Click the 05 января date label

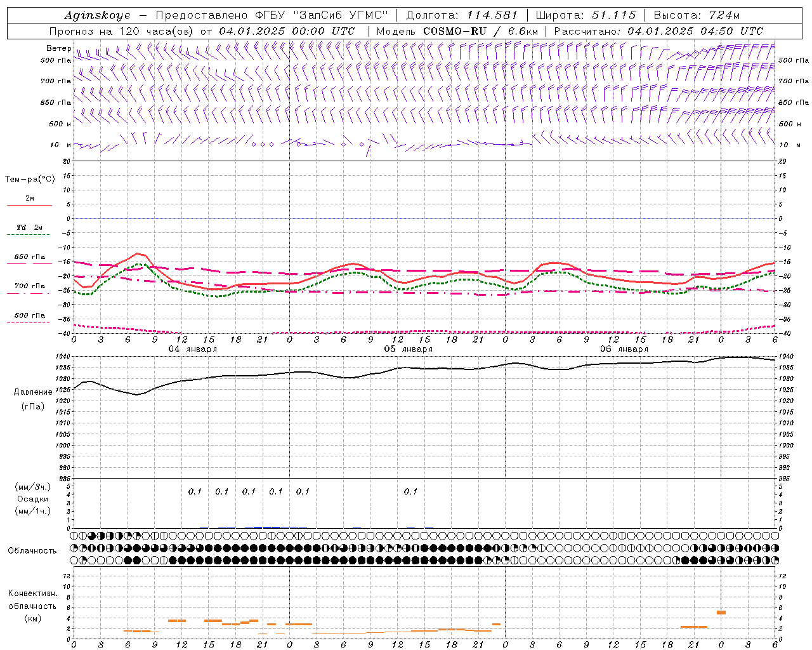coord(409,349)
